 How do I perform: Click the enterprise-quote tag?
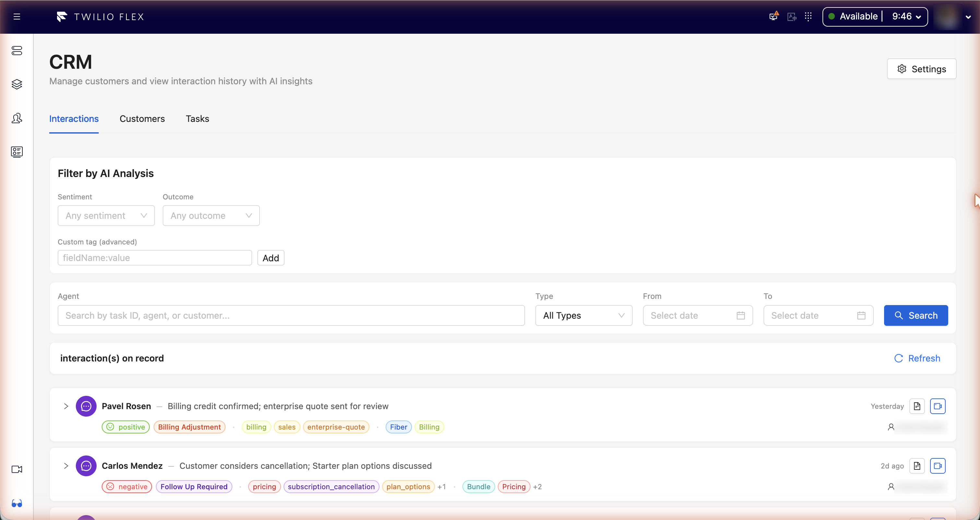point(336,427)
